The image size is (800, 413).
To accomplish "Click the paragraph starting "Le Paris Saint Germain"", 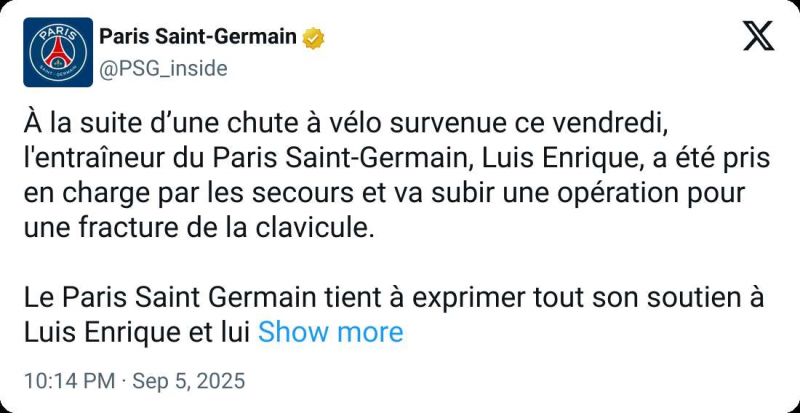I will pyautogui.click(x=392, y=297).
